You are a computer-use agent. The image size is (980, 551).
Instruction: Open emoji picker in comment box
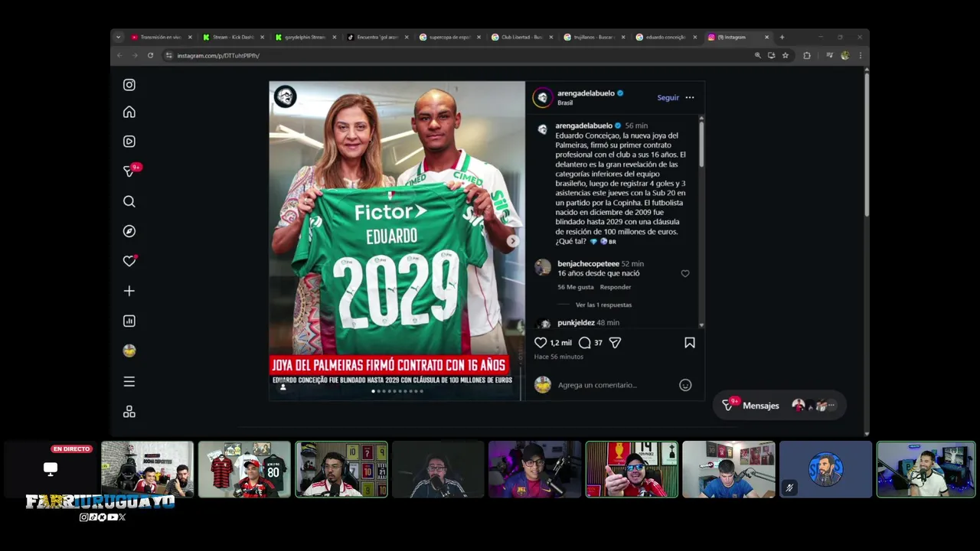click(685, 385)
